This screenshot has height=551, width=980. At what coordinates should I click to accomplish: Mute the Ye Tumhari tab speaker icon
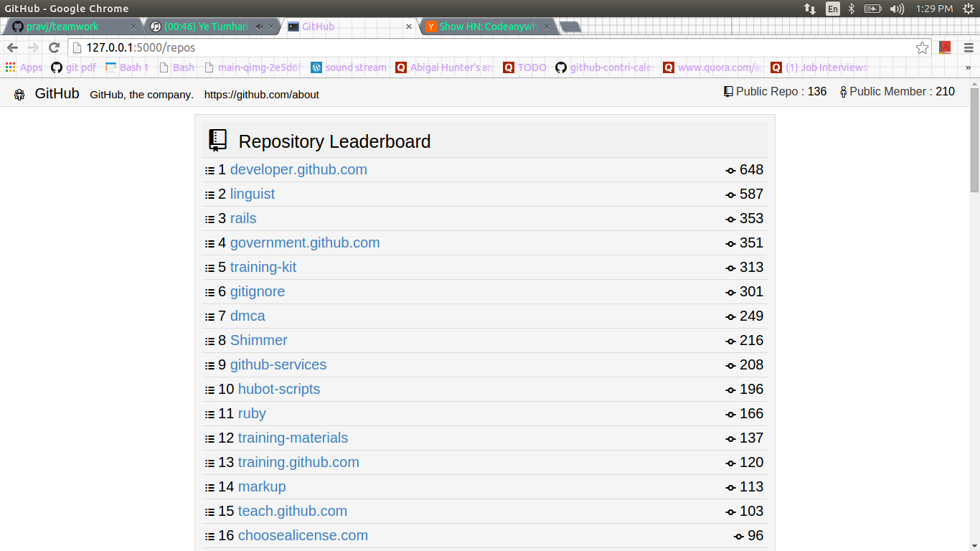click(259, 27)
